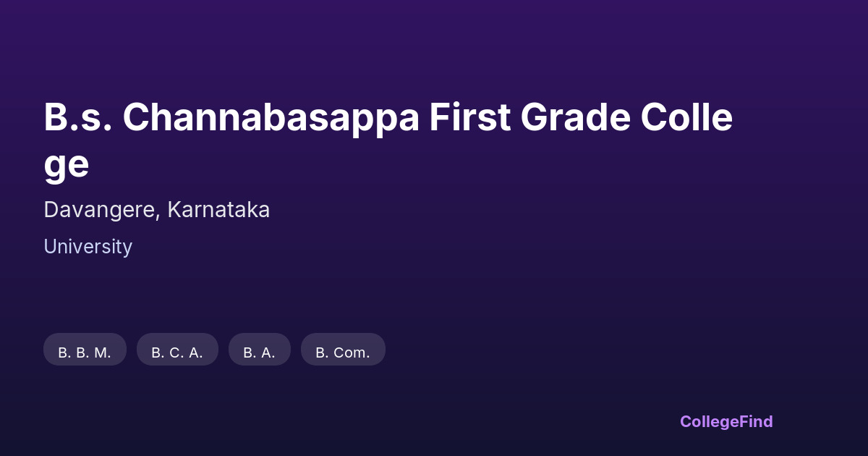This screenshot has width=868, height=456.
Task: Click "Com." text inside the last tag
Action: tap(352, 352)
